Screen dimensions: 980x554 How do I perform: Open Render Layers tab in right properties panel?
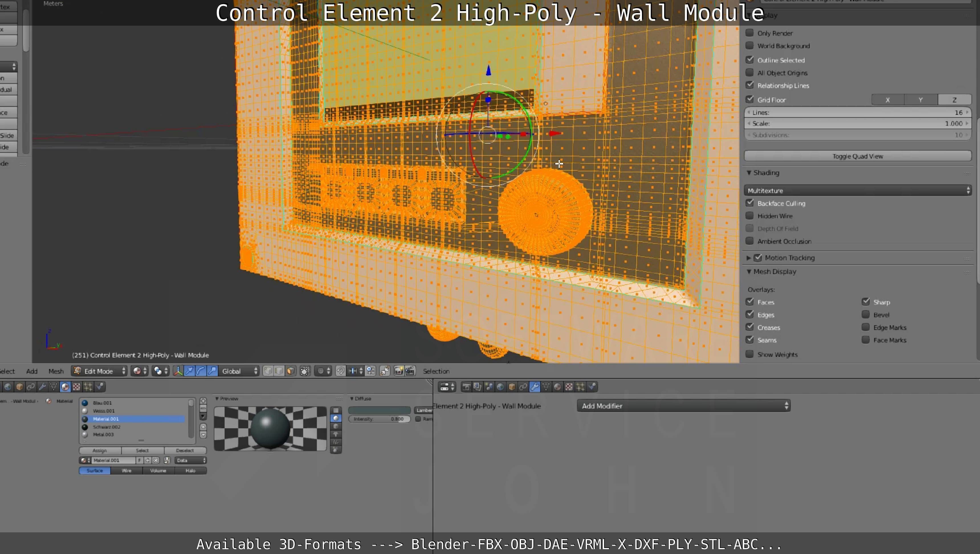click(x=477, y=387)
